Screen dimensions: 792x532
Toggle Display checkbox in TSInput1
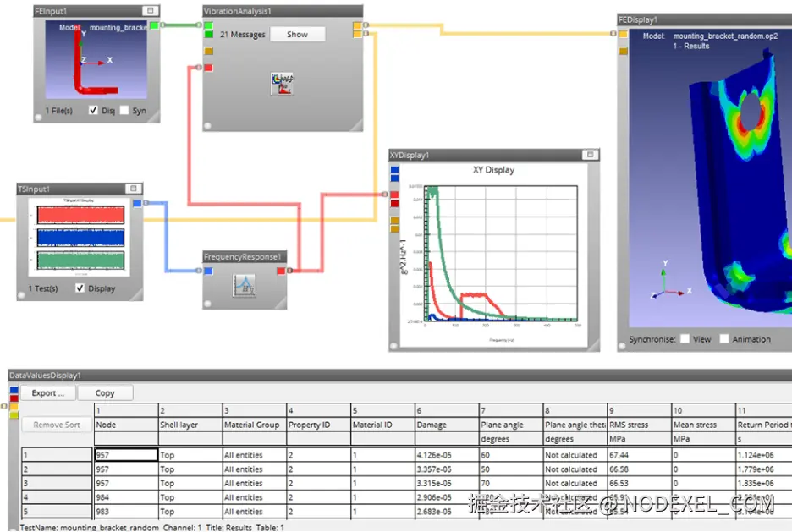click(x=80, y=288)
